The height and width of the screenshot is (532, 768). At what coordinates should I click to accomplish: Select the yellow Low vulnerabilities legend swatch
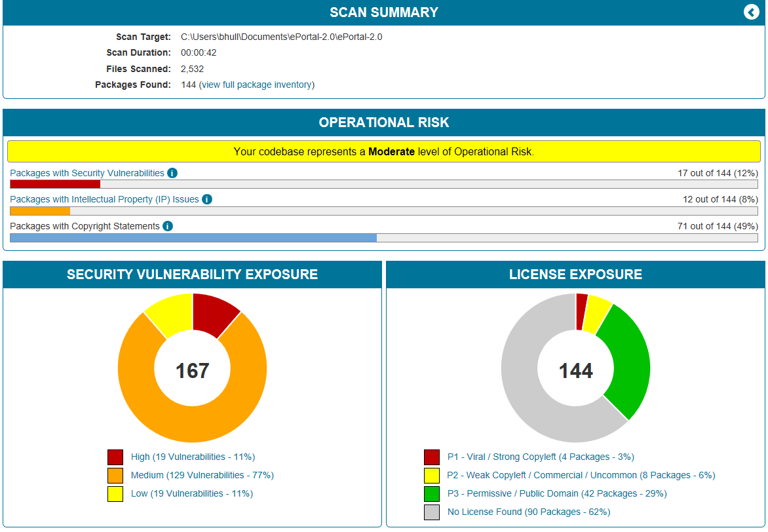tap(115, 494)
